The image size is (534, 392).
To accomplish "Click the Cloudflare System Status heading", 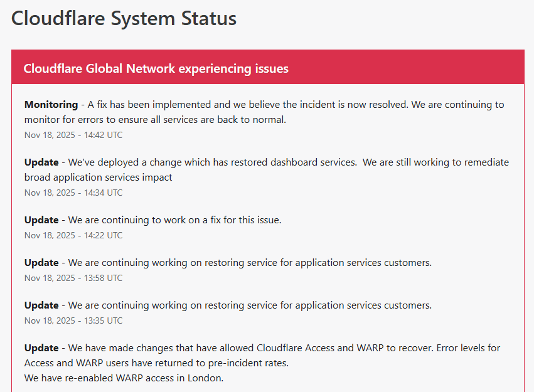I will 124,19.
